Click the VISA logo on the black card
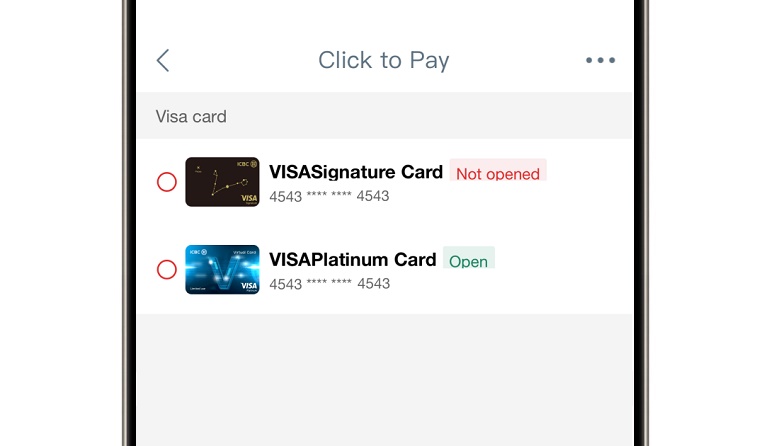Viewport: 771px width, 446px height. pos(248,198)
